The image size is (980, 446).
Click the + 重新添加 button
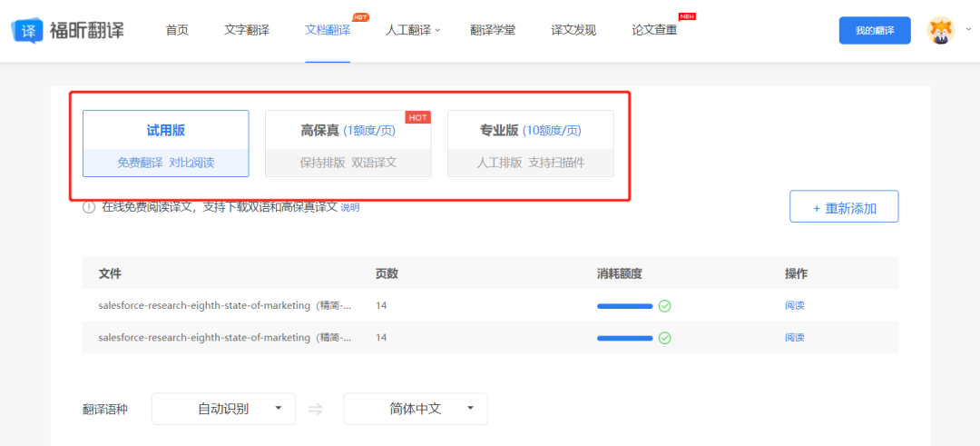845,206
